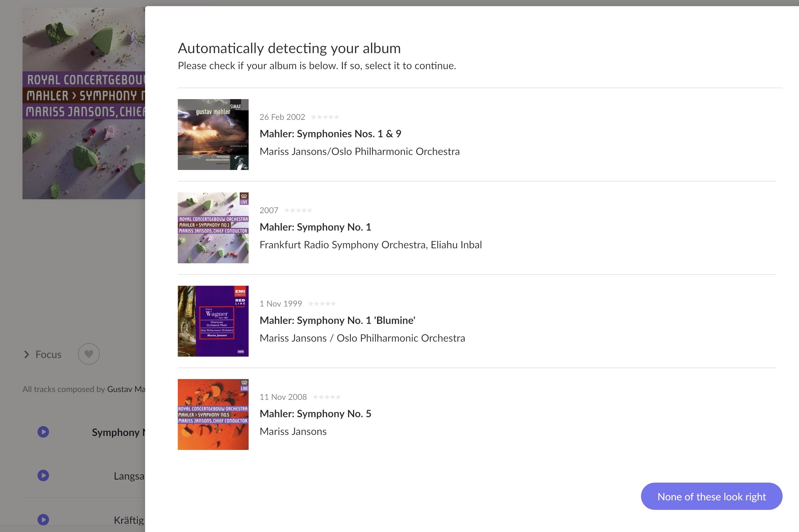Click the EMI Classics Wagner cover art
The image size is (799, 532).
tap(213, 321)
